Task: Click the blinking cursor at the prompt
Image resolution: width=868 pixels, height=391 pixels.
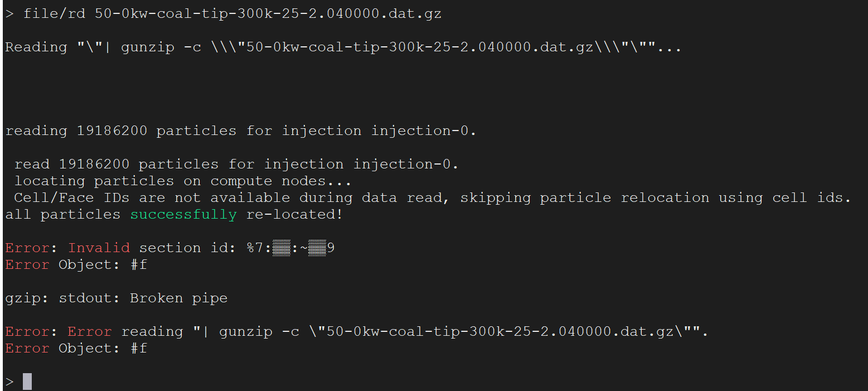Action: pyautogui.click(x=27, y=382)
